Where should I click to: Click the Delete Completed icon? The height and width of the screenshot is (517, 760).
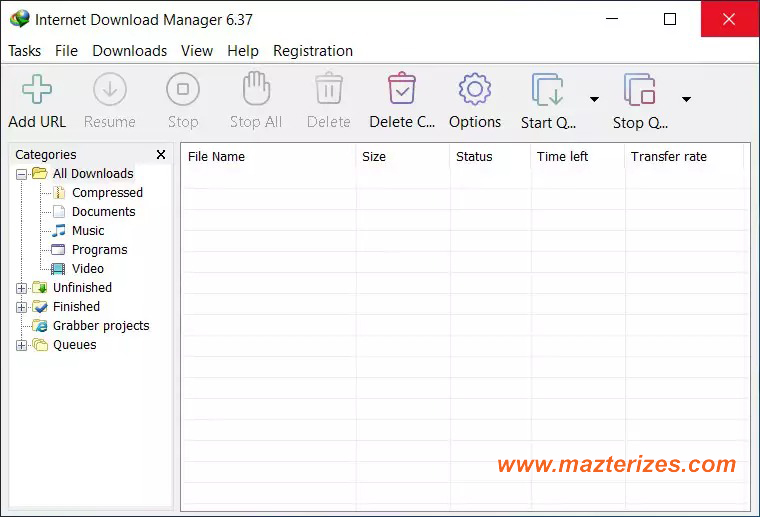[402, 88]
